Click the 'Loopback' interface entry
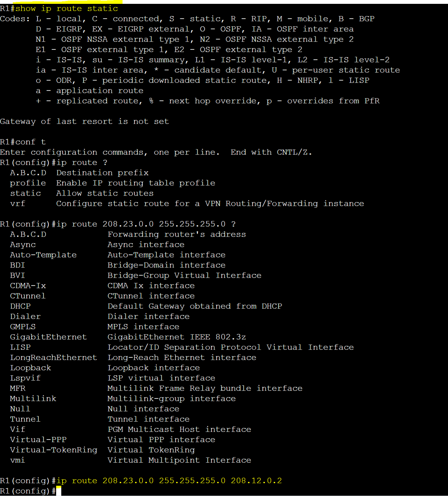Viewport: 448px width, 496px height. tap(30, 368)
